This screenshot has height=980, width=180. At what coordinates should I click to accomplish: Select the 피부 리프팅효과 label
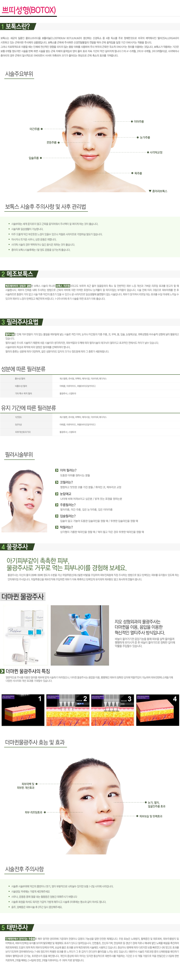point(34,812)
